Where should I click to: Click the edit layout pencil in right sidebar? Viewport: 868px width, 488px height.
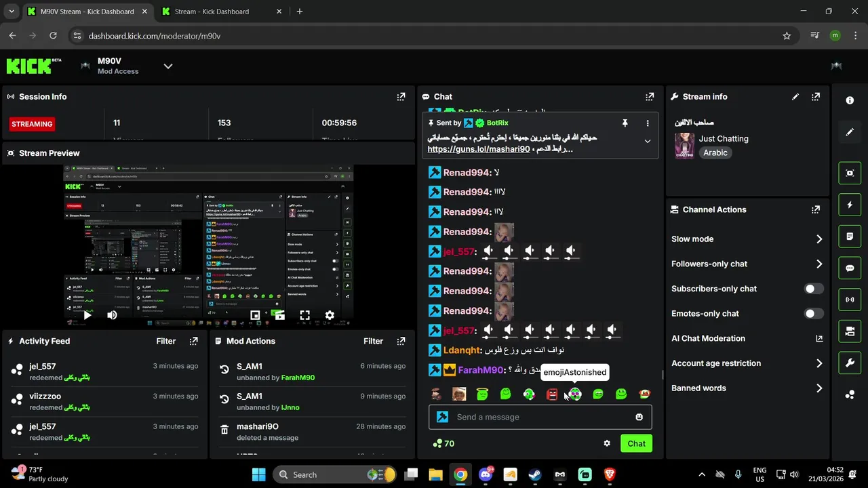coord(850,132)
